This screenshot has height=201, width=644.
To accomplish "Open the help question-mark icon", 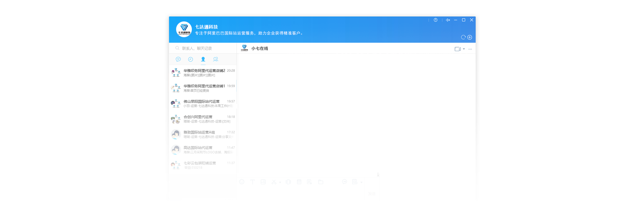I will tap(435, 20).
